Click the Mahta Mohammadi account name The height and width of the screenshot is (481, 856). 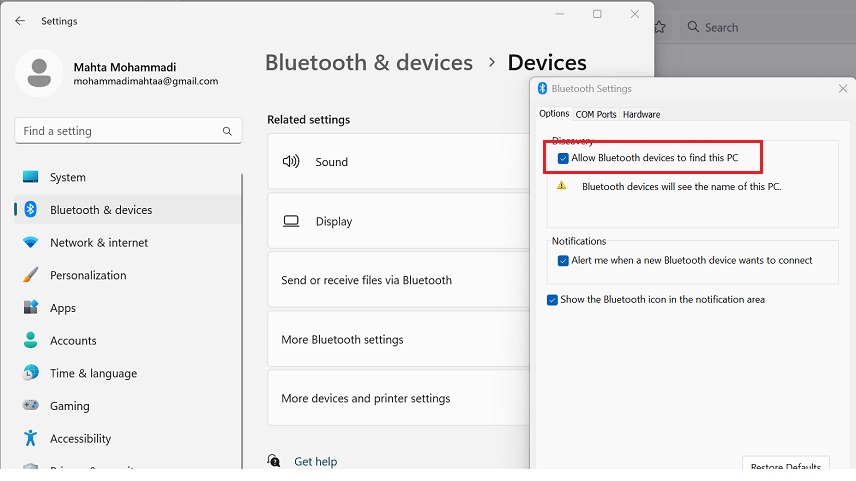tap(125, 67)
